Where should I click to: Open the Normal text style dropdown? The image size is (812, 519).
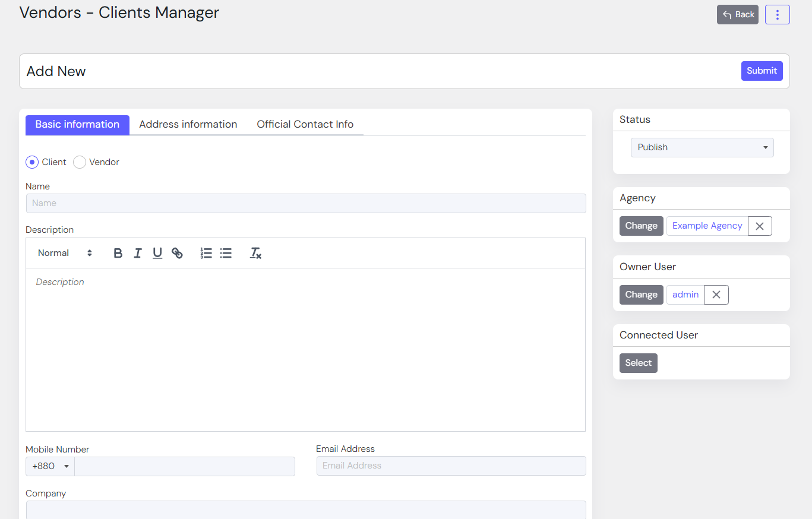click(x=65, y=254)
